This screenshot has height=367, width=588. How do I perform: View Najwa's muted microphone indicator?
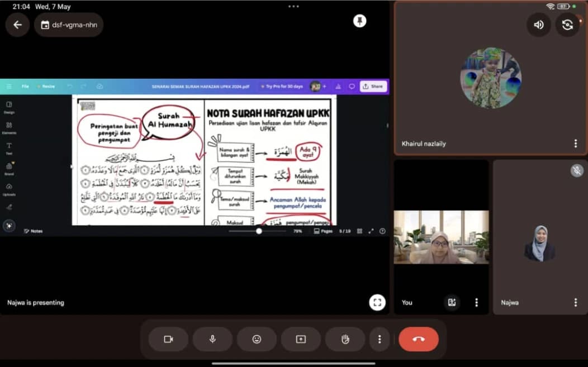pos(577,171)
